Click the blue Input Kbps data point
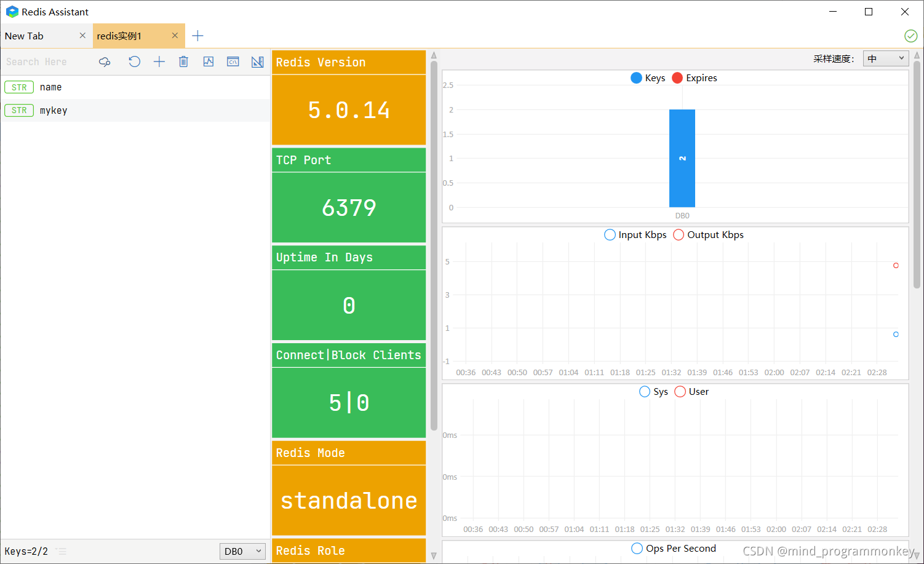Screen dimensions: 924x564 click(x=896, y=335)
